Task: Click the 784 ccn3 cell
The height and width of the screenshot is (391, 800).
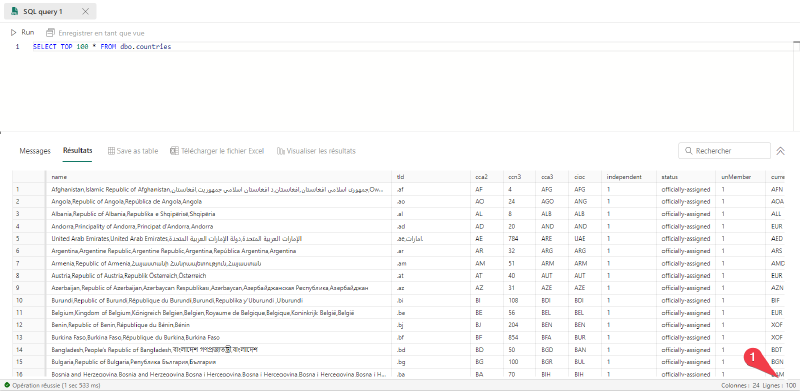Action: [519, 239]
